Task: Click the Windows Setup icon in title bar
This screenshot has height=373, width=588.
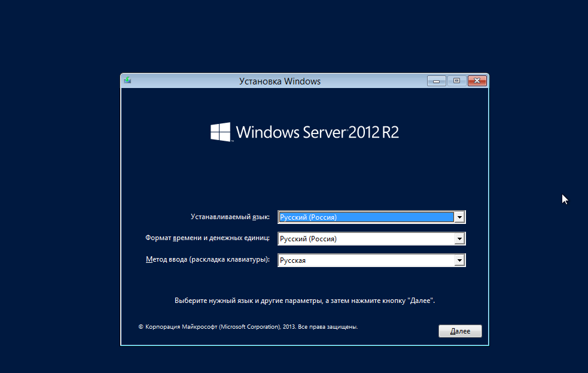Action: click(127, 80)
